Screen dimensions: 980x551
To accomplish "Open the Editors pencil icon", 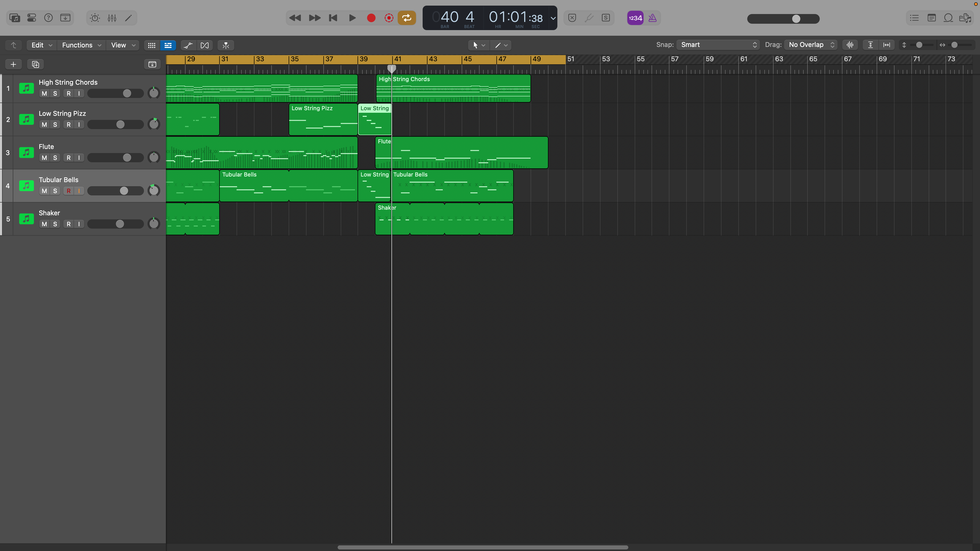I will point(129,18).
